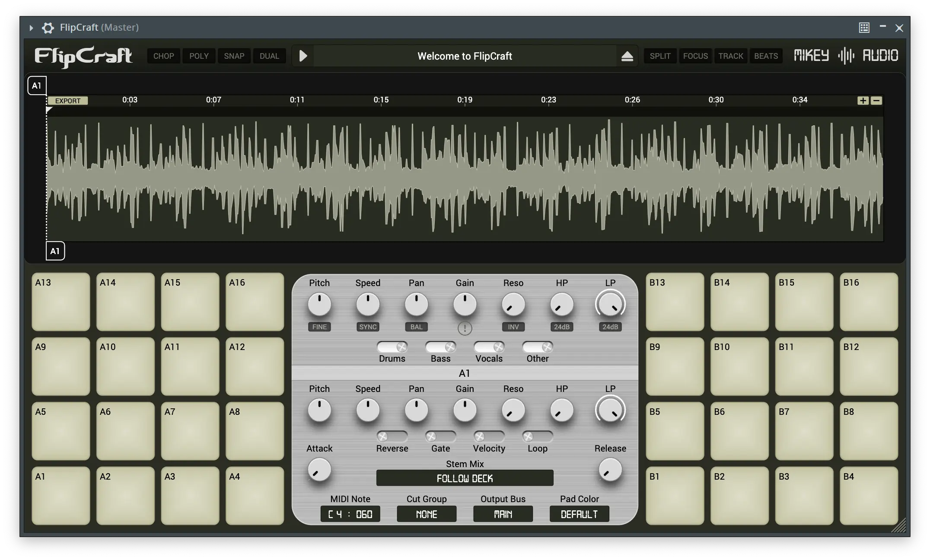Click the eject icon to load a sample
Image resolution: width=930 pixels, height=560 pixels.
coord(627,56)
